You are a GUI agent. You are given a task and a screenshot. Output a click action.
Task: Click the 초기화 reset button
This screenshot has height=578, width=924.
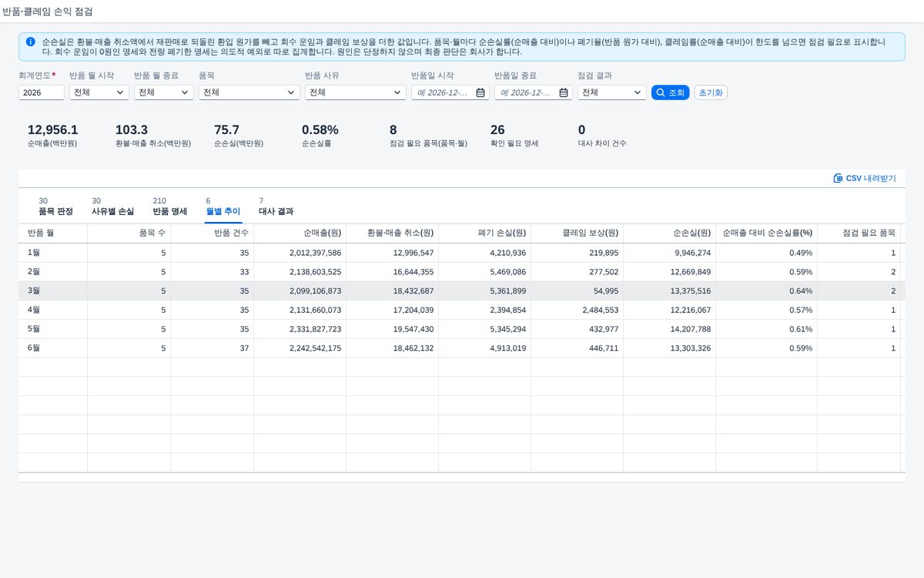711,92
